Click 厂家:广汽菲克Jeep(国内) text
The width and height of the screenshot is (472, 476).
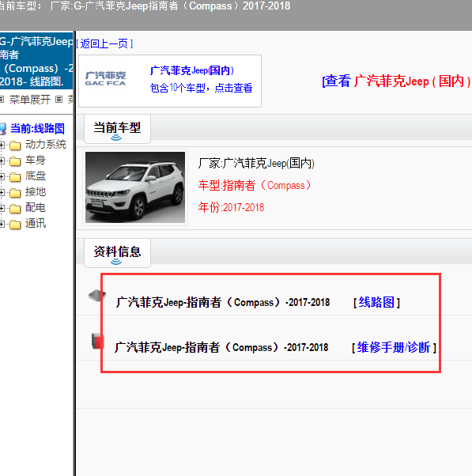(256, 164)
